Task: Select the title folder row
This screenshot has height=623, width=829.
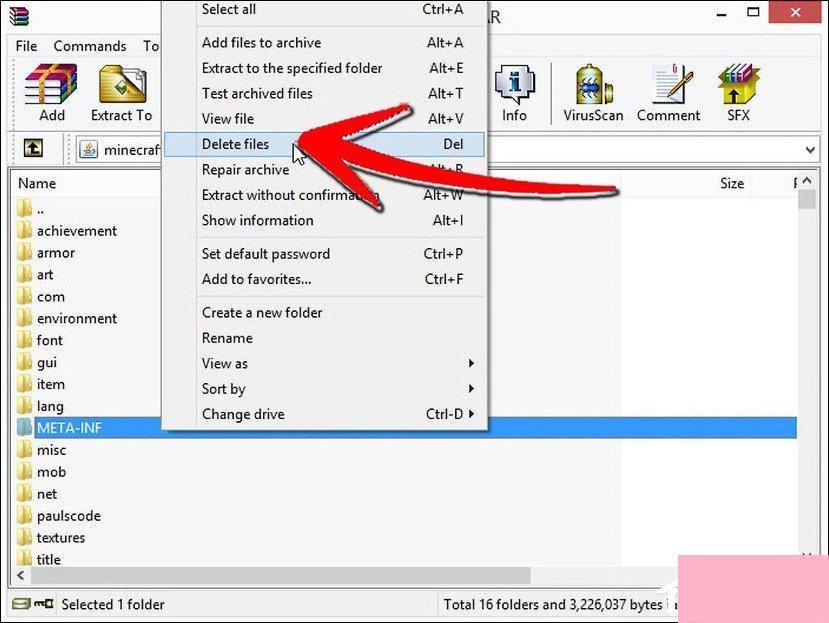Action: point(39,559)
